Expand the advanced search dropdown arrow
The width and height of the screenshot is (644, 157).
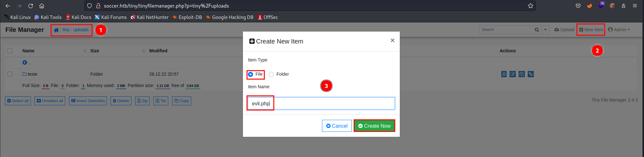(x=545, y=30)
